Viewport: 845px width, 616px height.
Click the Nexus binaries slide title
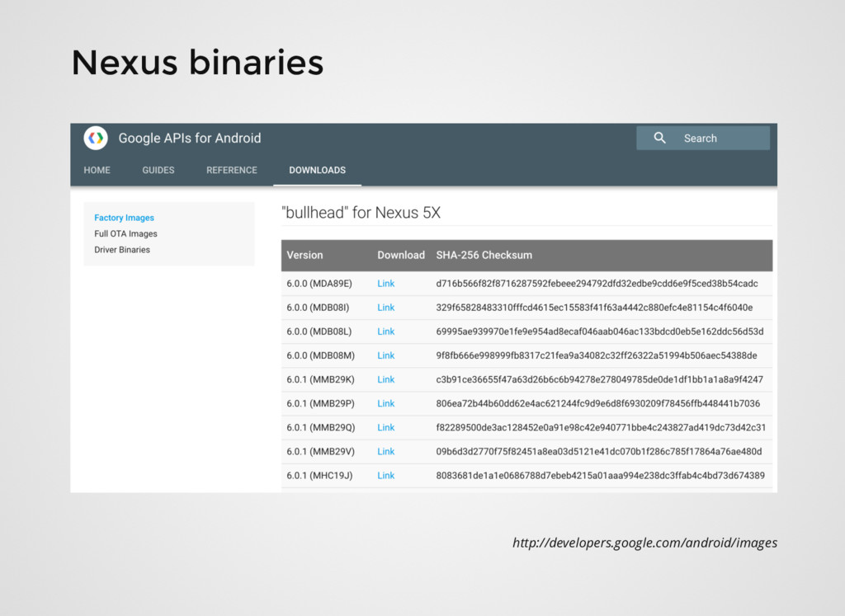[198, 62]
